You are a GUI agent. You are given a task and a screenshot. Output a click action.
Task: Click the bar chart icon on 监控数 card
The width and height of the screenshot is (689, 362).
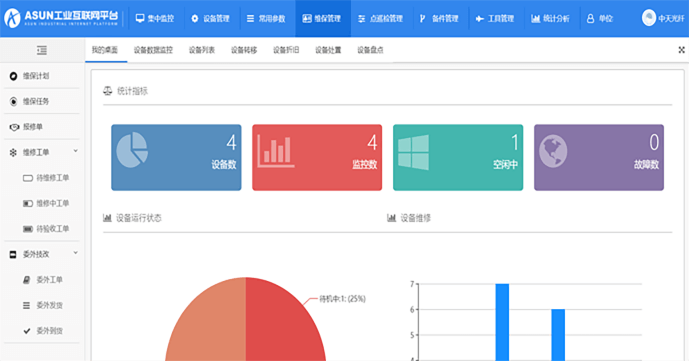click(x=276, y=151)
